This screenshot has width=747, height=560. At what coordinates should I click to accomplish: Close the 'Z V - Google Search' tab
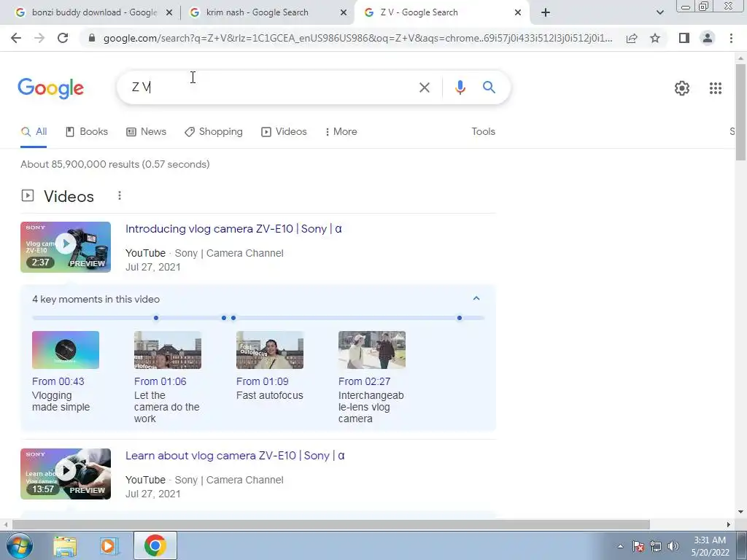518,13
